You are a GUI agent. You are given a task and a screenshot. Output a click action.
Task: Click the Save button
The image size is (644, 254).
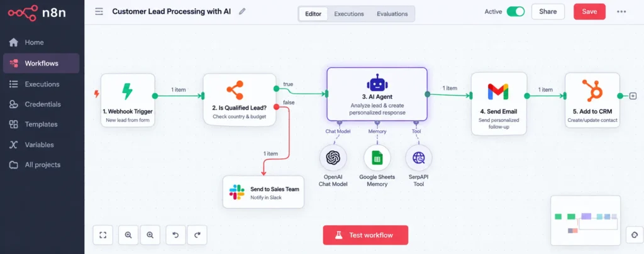pyautogui.click(x=589, y=11)
